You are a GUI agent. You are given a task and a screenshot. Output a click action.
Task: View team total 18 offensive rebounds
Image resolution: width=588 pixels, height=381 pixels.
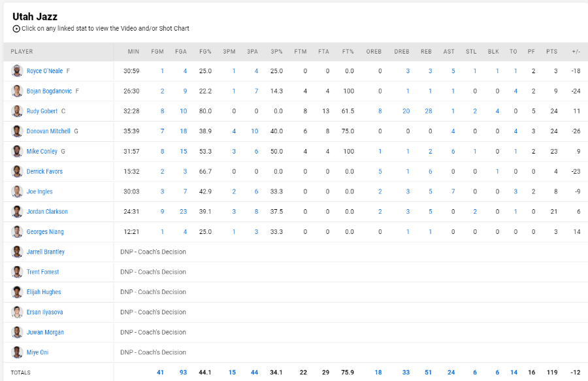click(x=378, y=373)
